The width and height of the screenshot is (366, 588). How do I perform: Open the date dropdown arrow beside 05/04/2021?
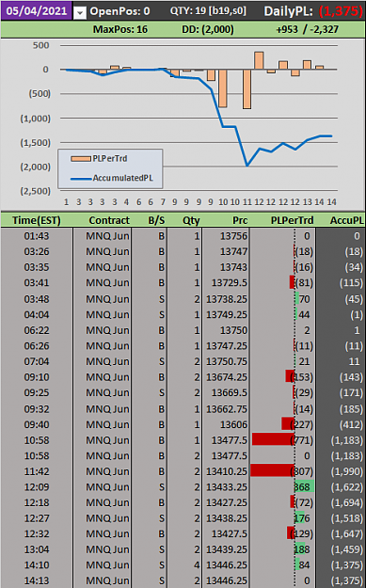tap(79, 12)
